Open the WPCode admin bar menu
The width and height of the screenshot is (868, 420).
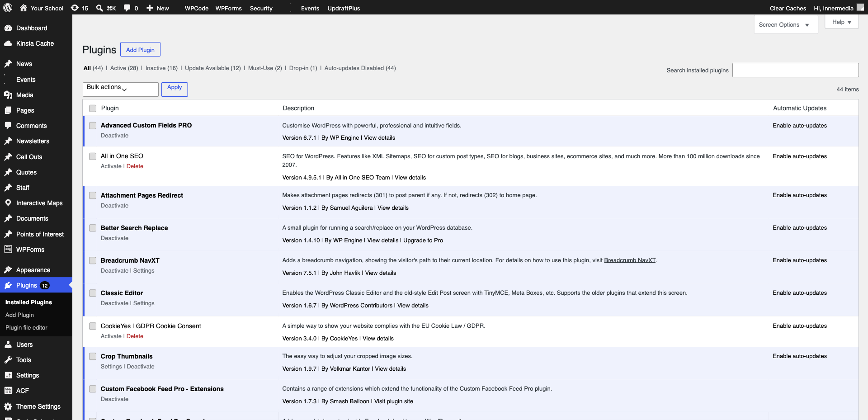point(197,8)
